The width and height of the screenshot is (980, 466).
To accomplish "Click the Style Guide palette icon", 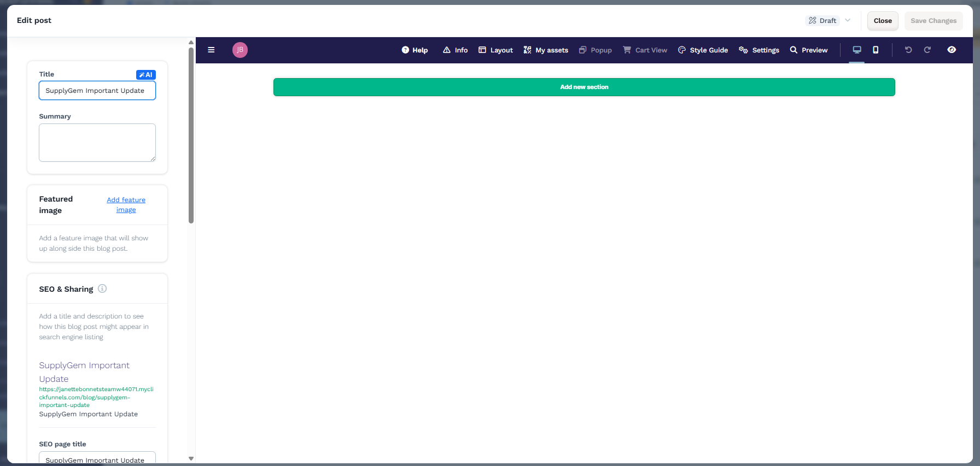I will pos(682,50).
